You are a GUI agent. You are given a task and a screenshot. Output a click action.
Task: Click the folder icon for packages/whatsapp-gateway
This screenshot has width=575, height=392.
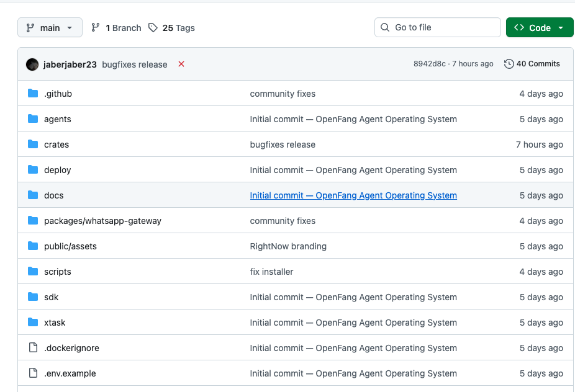[x=32, y=220]
